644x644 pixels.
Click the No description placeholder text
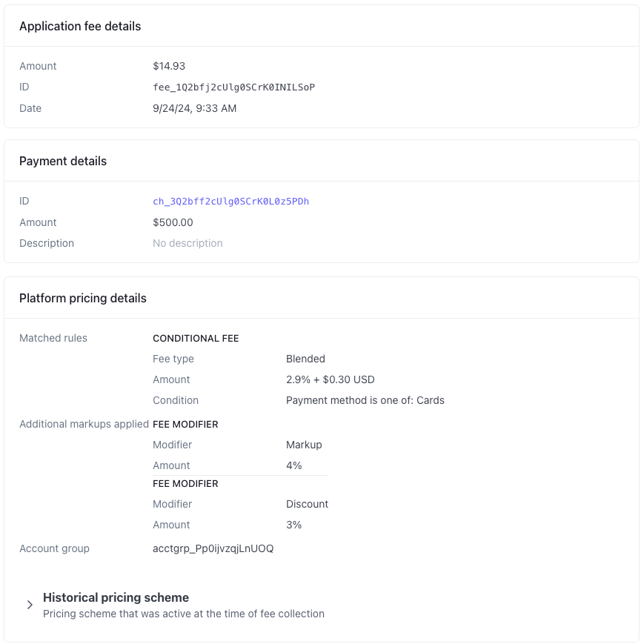pos(187,243)
